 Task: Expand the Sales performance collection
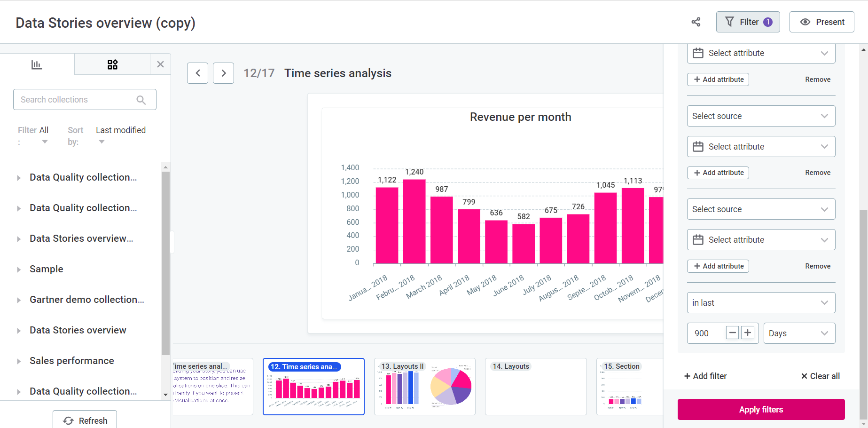pyautogui.click(x=19, y=361)
